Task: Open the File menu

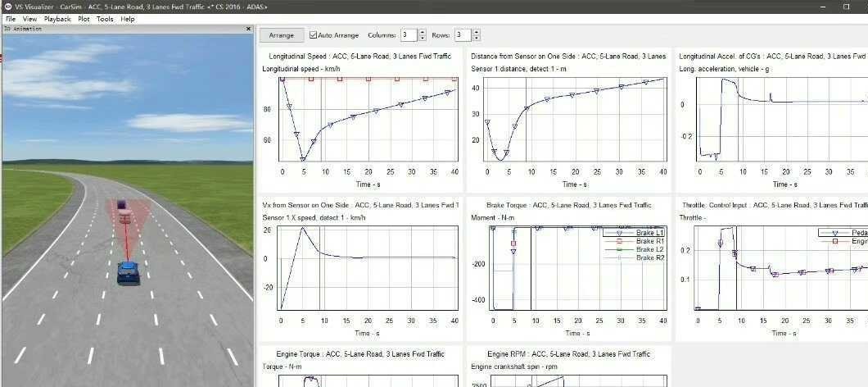Action: (x=11, y=19)
